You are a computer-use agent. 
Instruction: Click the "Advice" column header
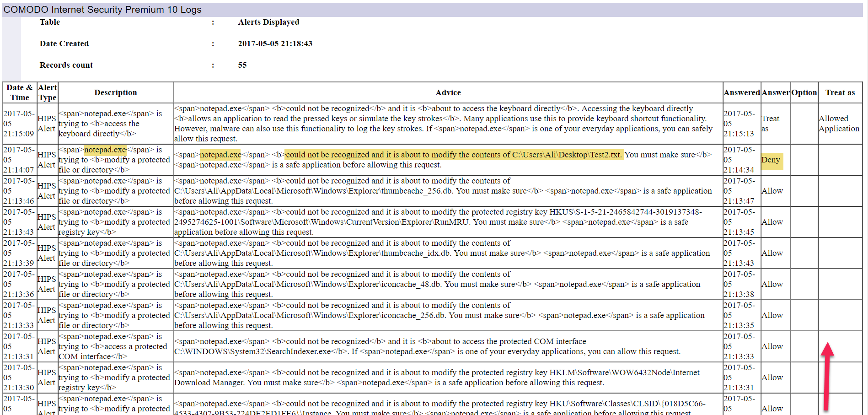pyautogui.click(x=448, y=92)
